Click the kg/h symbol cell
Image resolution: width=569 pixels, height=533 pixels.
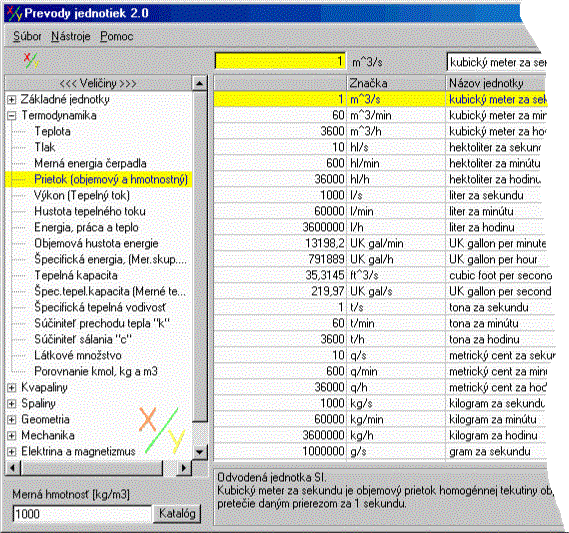point(396,435)
